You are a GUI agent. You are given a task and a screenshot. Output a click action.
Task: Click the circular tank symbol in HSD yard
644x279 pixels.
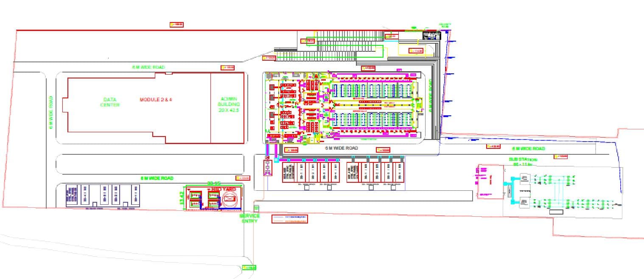(x=229, y=199)
